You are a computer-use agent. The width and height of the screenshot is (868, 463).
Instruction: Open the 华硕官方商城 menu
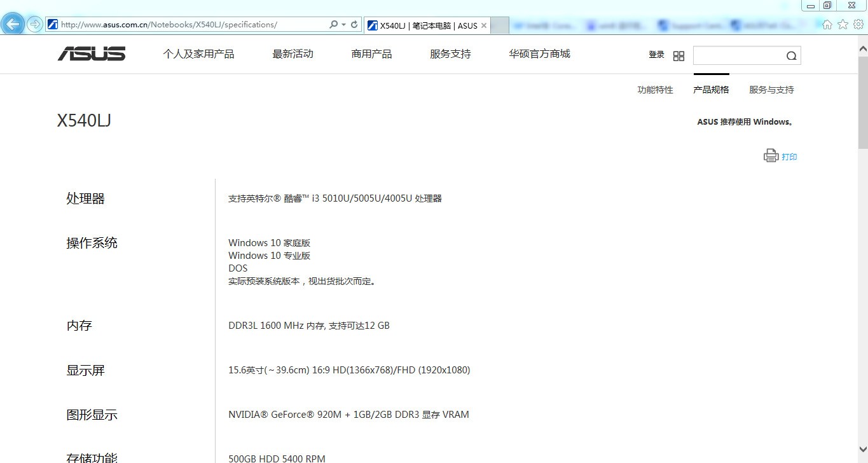[540, 54]
